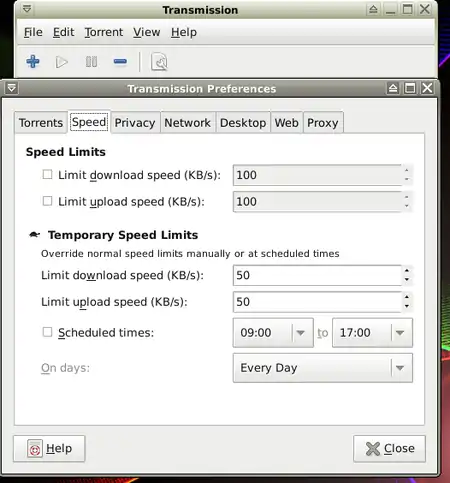Click the temporary upload speed field showing 50
Image resolution: width=450 pixels, height=483 pixels.
(317, 302)
